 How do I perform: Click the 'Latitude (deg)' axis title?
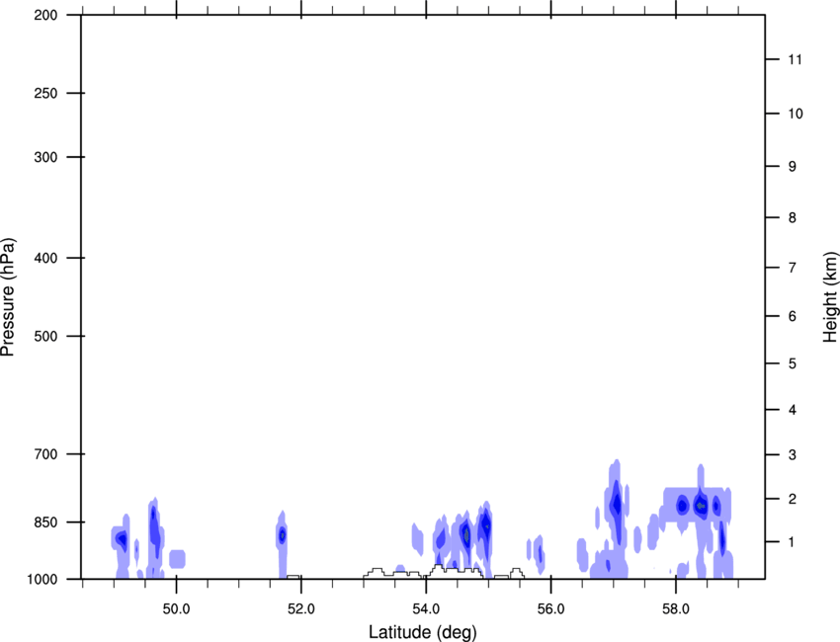tap(422, 632)
